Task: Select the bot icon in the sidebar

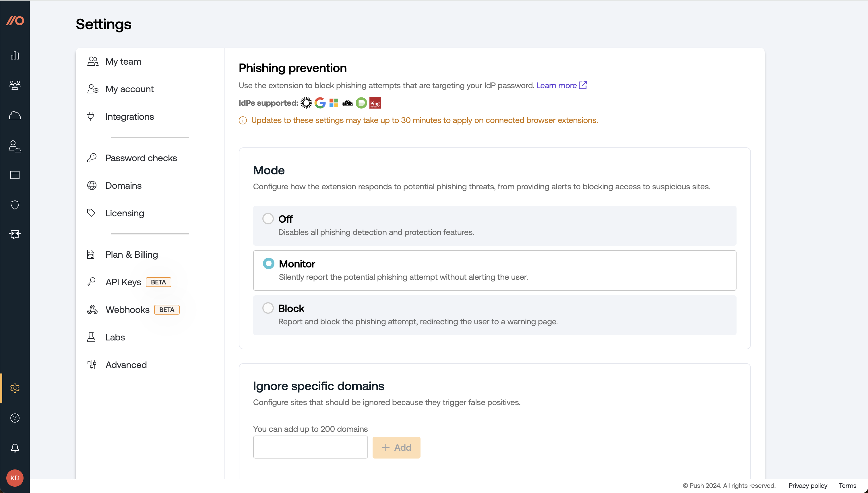Action: coord(15,234)
